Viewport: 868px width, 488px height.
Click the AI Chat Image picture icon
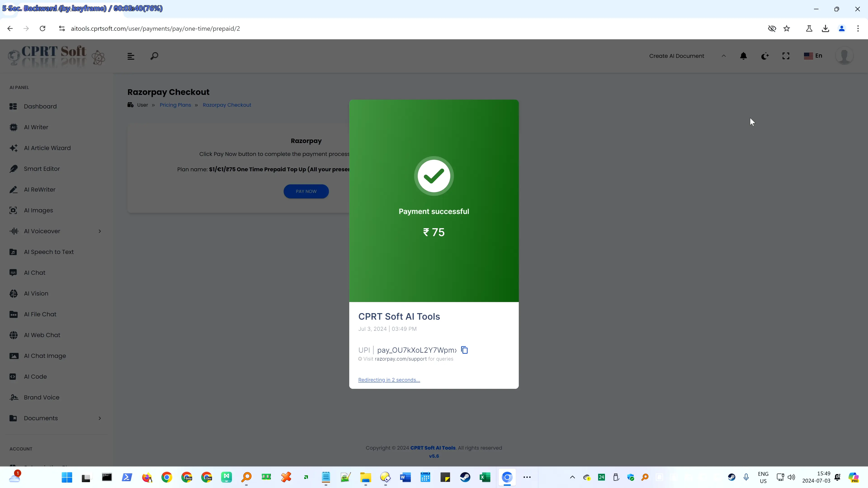tap(14, 356)
